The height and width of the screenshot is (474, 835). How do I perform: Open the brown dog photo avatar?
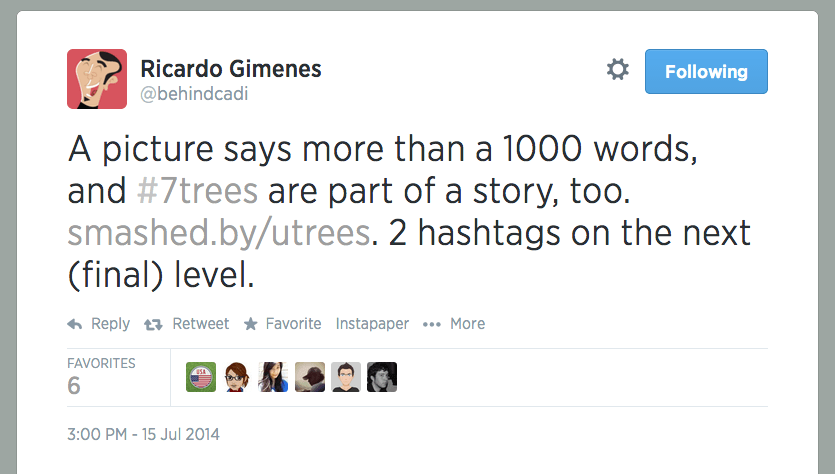point(310,377)
